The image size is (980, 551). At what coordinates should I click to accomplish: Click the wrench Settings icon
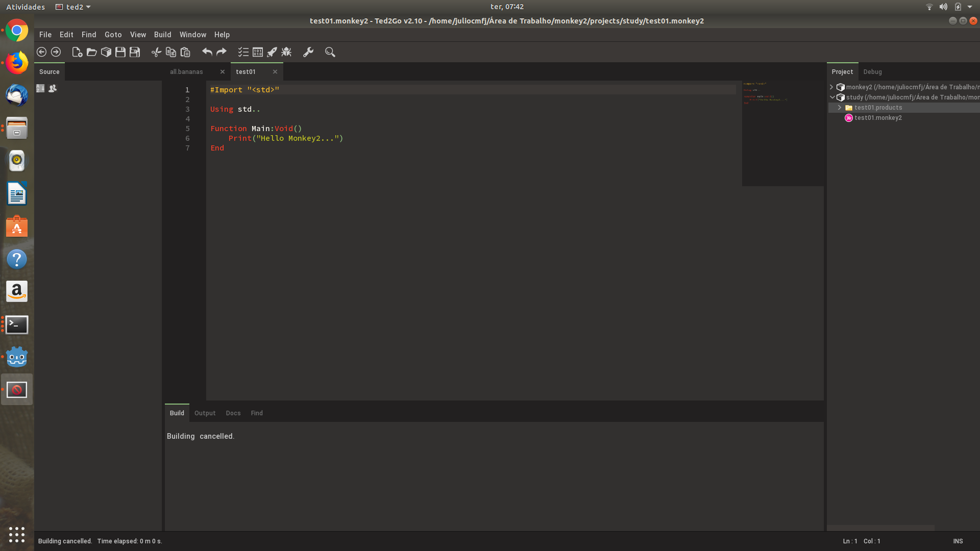(308, 52)
